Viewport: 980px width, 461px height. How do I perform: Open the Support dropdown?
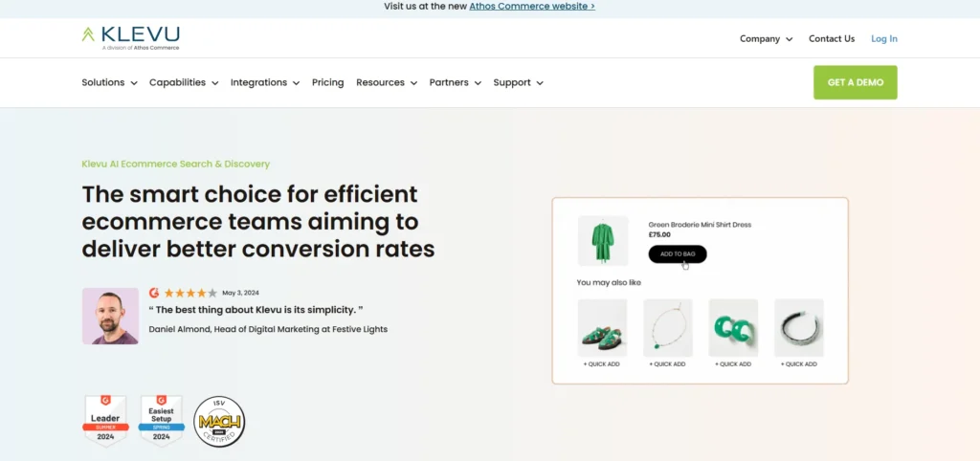[518, 82]
